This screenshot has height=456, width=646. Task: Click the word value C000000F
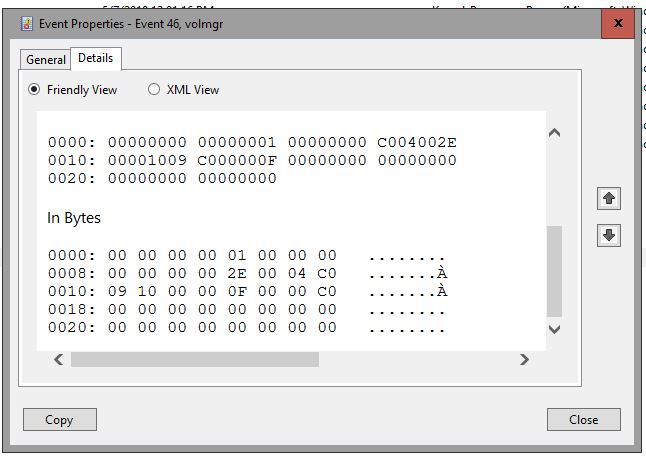tap(237, 160)
